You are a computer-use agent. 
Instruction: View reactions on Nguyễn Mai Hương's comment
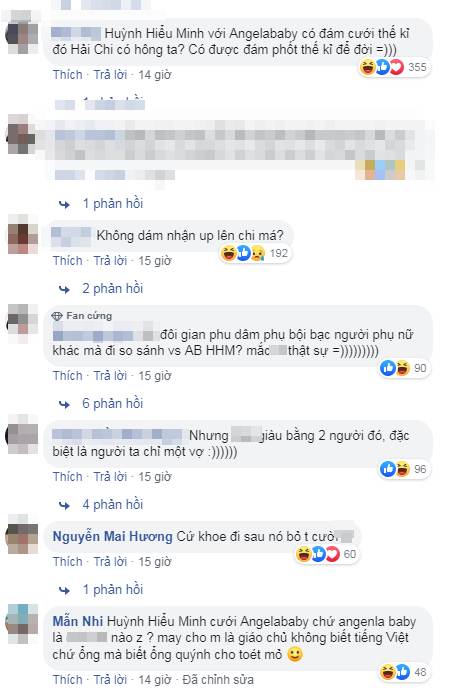click(x=326, y=554)
